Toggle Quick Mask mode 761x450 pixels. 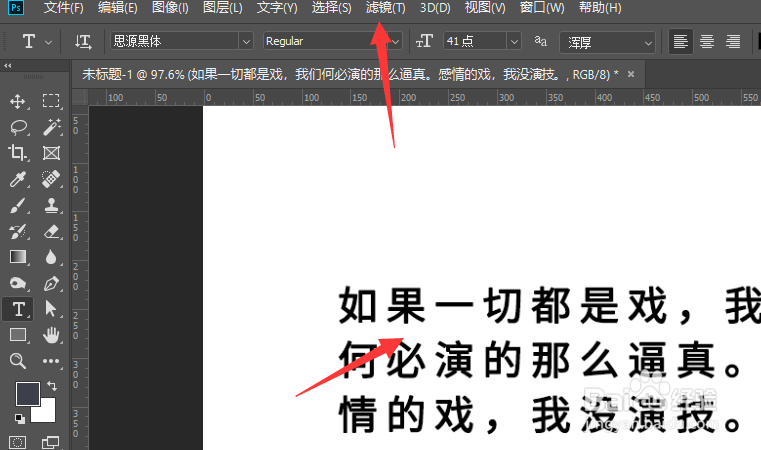17,442
